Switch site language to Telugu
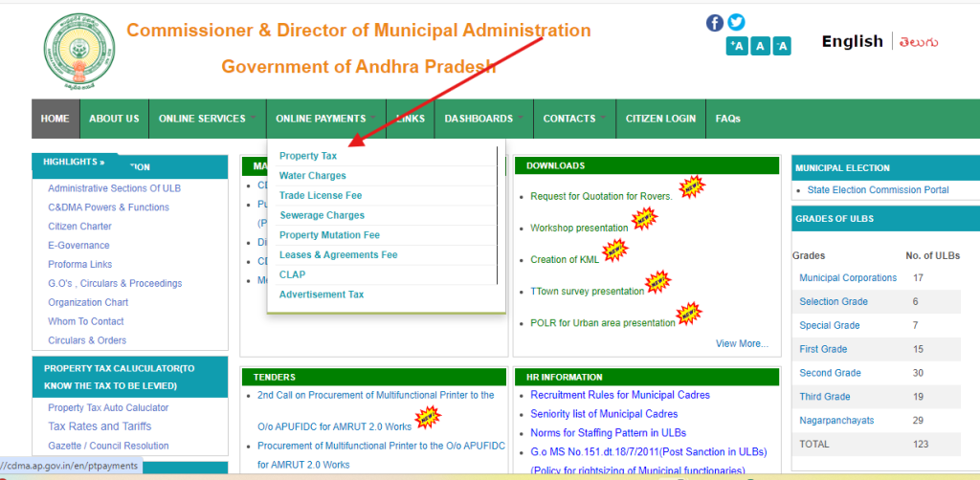The image size is (980, 480). [917, 41]
